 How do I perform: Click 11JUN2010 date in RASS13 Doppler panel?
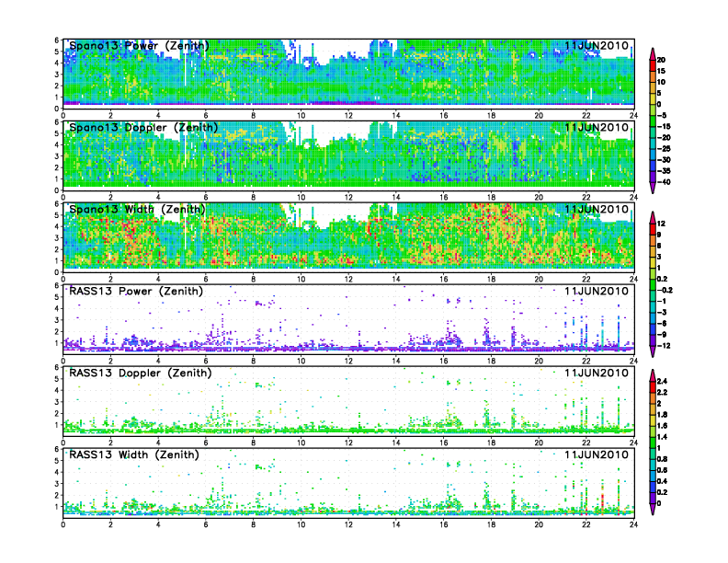pos(597,373)
